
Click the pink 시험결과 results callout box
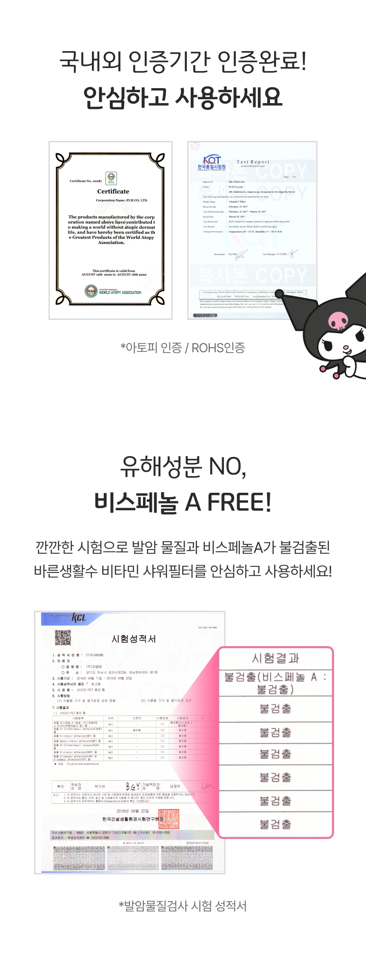point(276,743)
